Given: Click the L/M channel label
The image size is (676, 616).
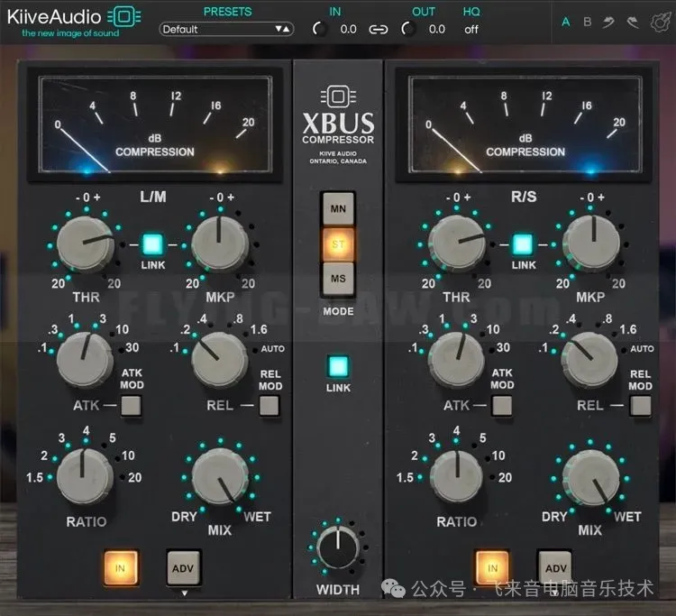Looking at the screenshot, I should (153, 197).
